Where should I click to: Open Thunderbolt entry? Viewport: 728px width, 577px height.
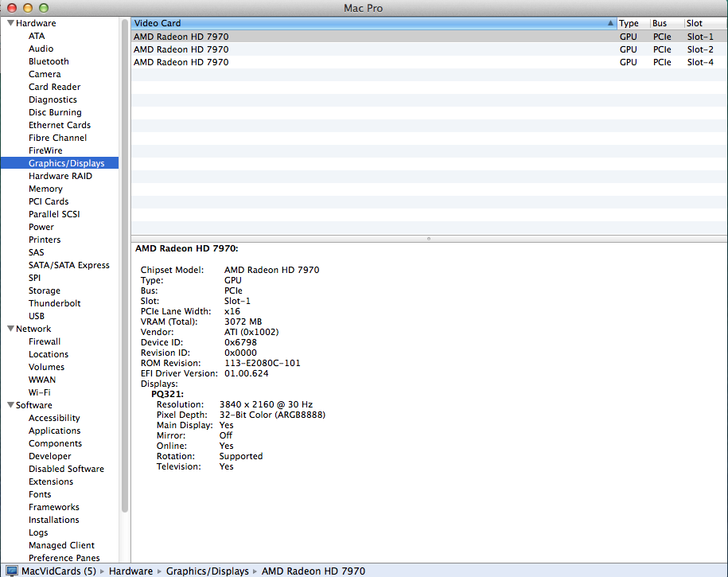[x=55, y=303]
